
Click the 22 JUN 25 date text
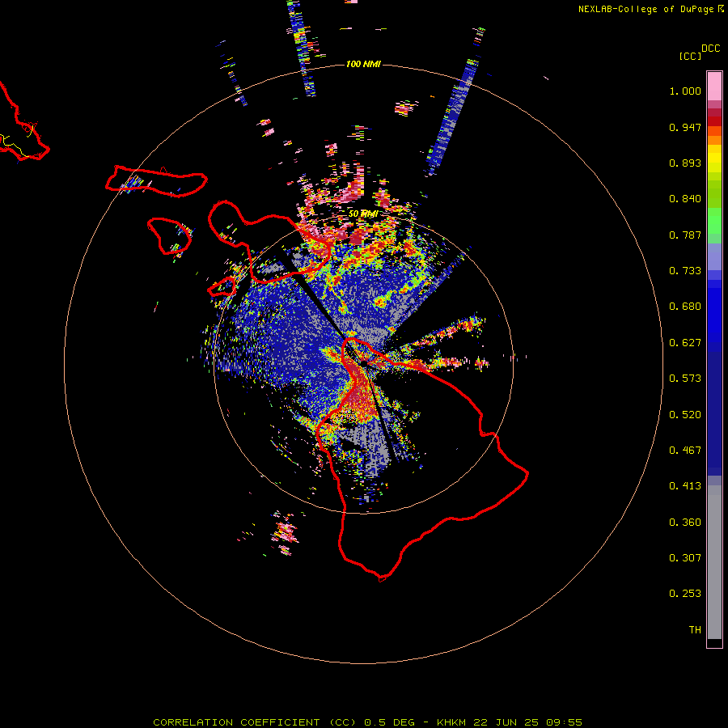(x=506, y=722)
